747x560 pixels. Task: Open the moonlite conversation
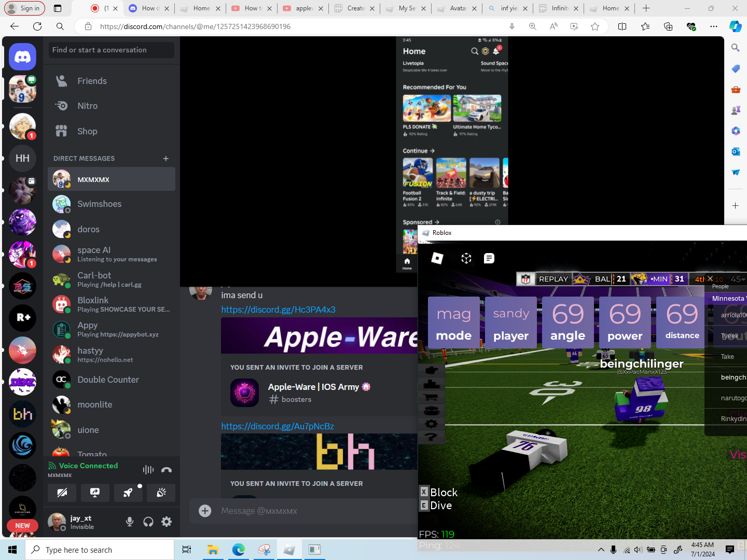[x=112, y=404]
